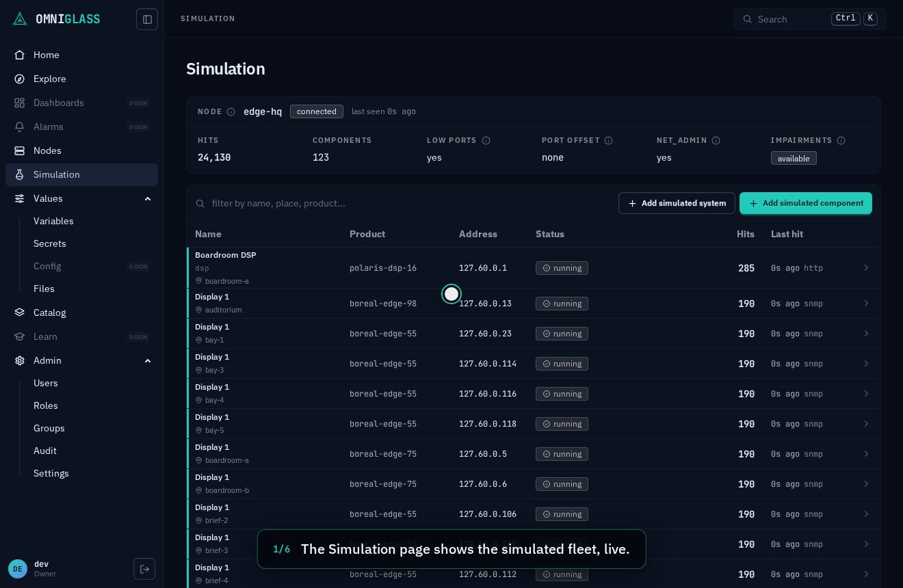This screenshot has width=903, height=588.
Task: Click the info icon next to NODE
Action: pyautogui.click(x=231, y=111)
